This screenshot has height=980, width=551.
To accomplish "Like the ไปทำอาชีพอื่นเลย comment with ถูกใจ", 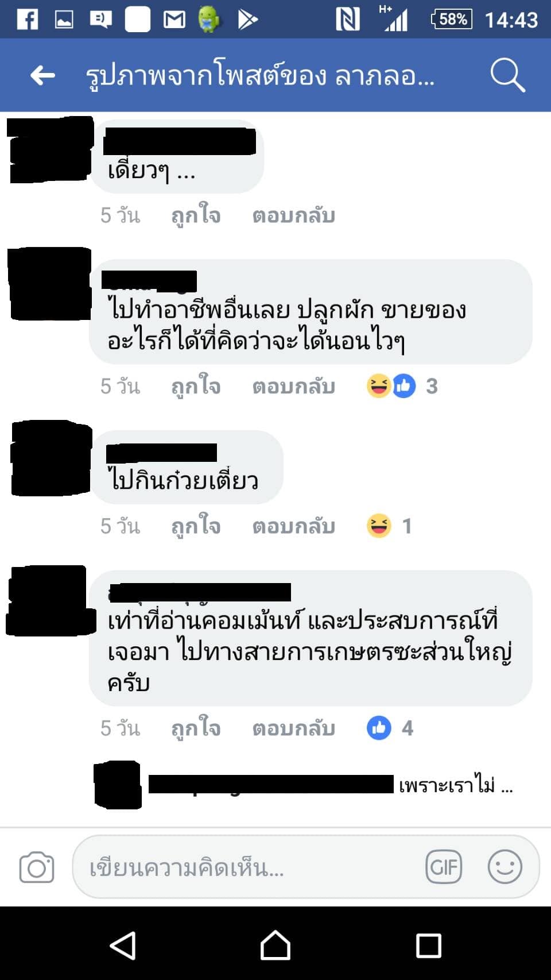I will [196, 386].
